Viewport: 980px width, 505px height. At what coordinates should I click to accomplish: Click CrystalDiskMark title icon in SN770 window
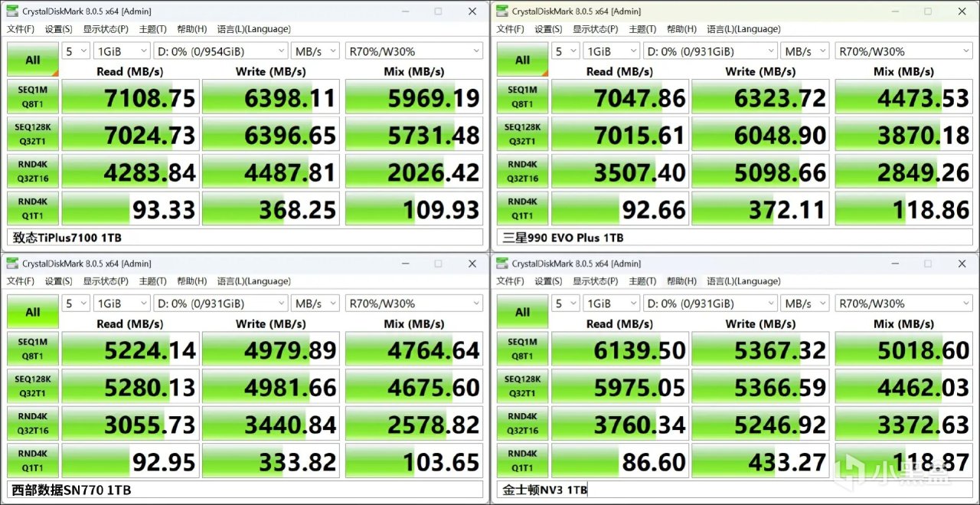pyautogui.click(x=12, y=263)
